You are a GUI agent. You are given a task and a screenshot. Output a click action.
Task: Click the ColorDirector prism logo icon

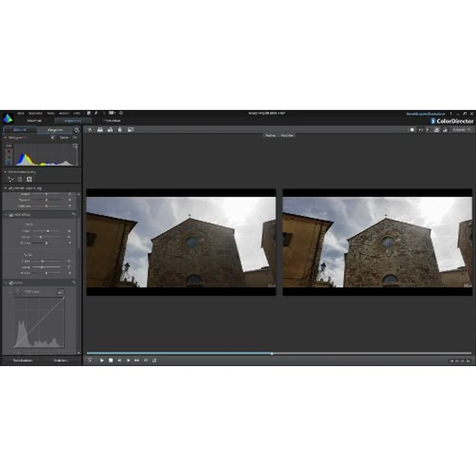8,118
